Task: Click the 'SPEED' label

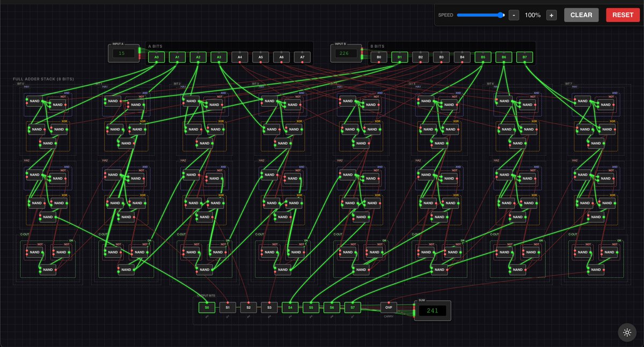Action: [445, 15]
